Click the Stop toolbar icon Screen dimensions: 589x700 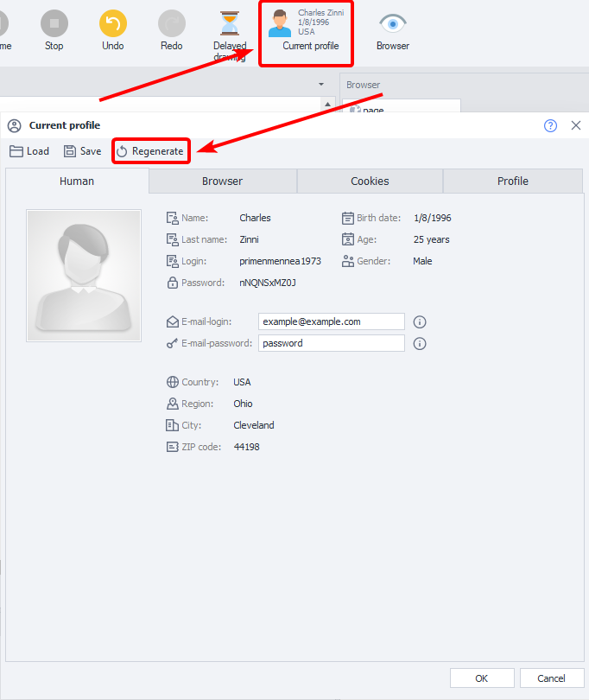(54, 24)
